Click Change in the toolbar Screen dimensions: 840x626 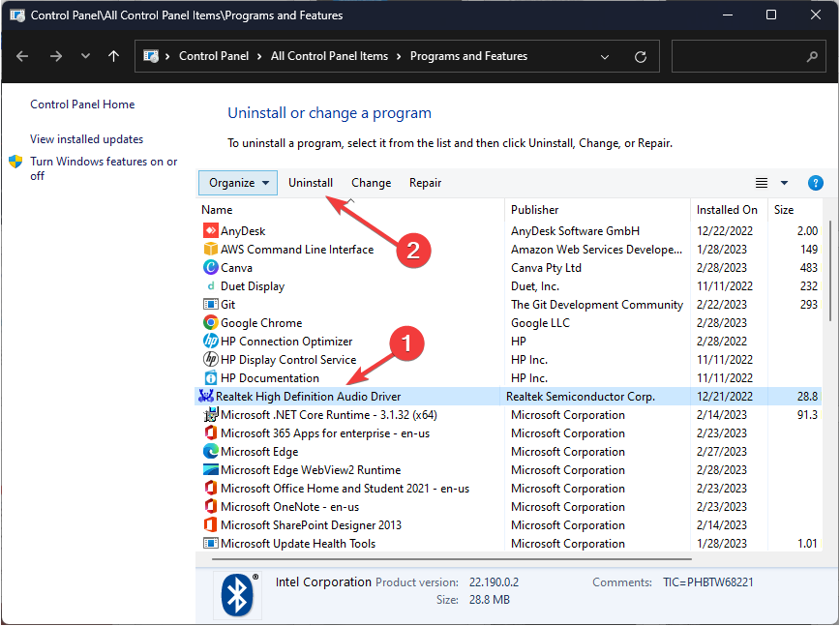tap(371, 183)
